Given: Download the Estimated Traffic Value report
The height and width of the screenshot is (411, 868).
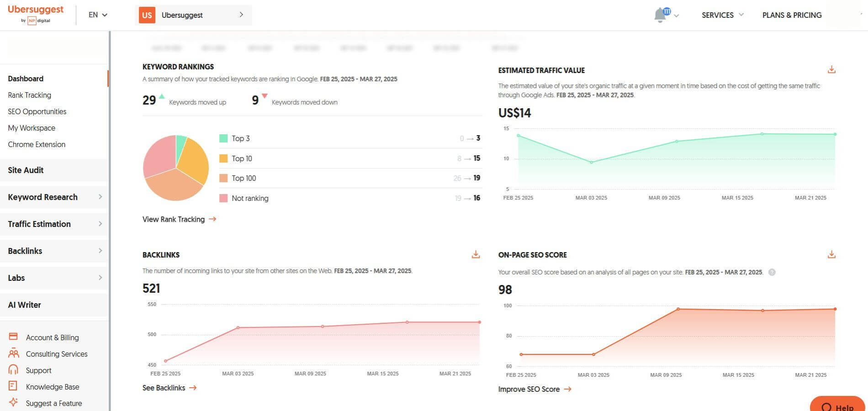Looking at the screenshot, I should [x=831, y=69].
